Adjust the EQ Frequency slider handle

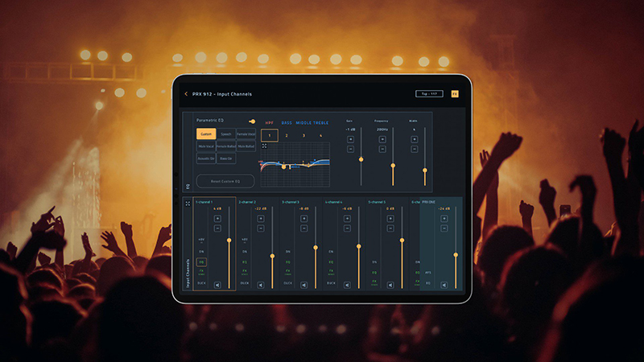393,166
